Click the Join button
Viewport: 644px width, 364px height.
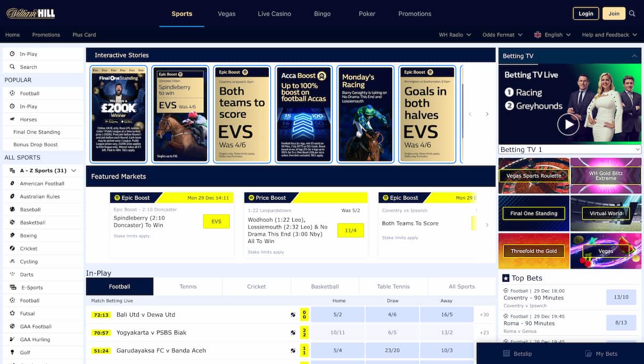tap(614, 13)
